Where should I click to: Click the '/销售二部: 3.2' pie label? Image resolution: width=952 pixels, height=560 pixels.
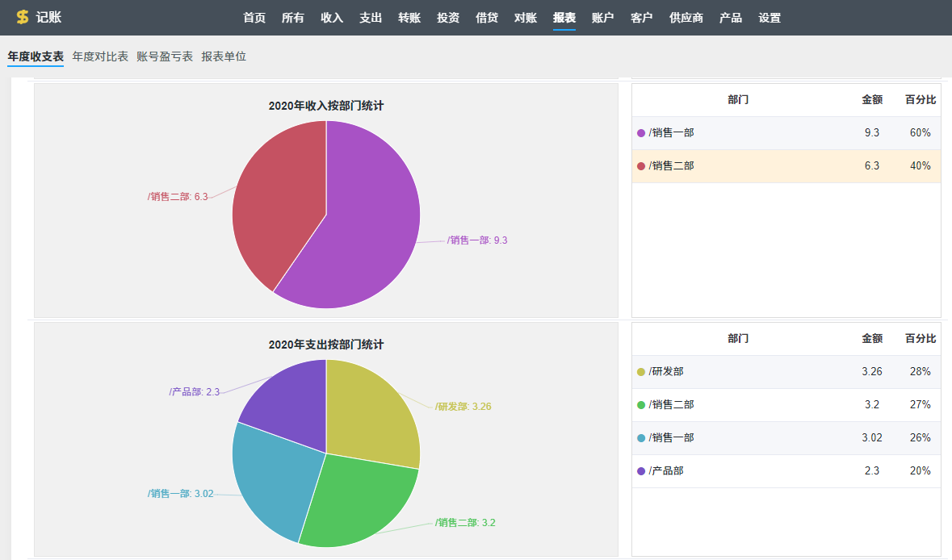465,522
